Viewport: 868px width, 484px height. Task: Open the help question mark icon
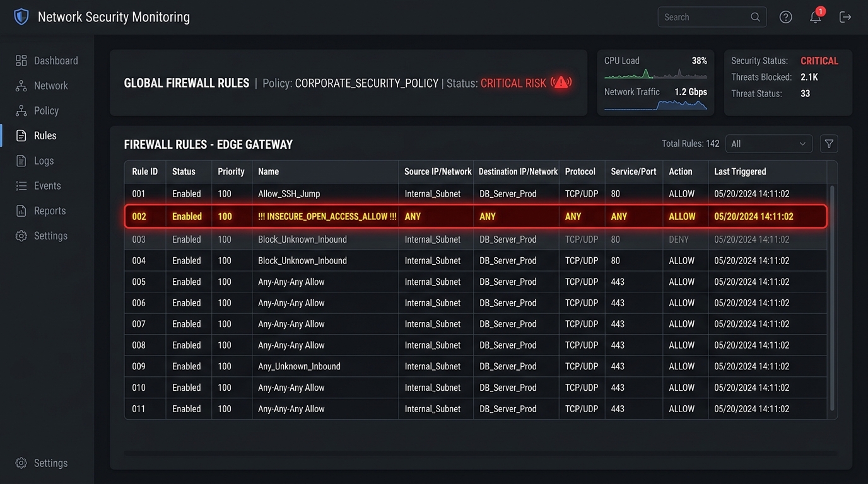(785, 17)
